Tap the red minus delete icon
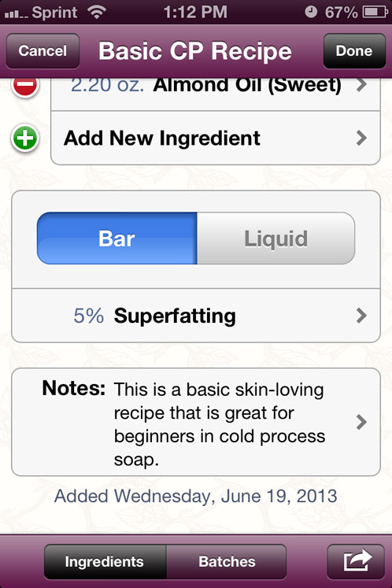Screen dimensions: 392x588 coord(25,87)
